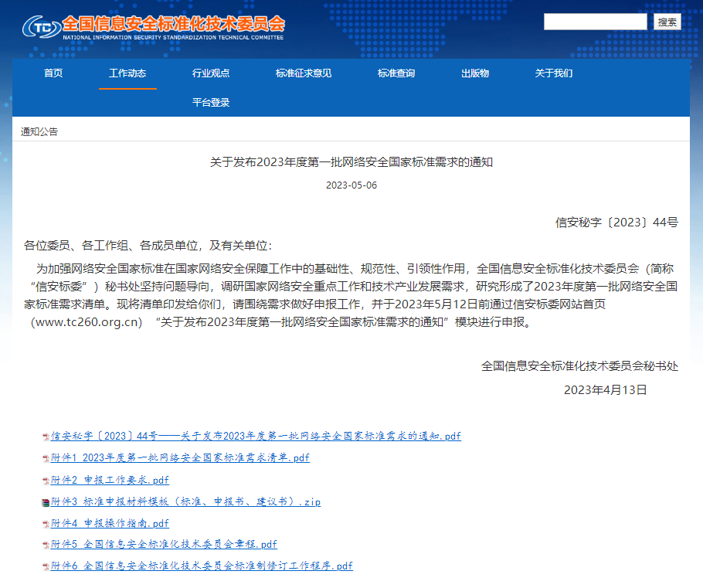This screenshot has height=588, width=703.
Task: Open 出版物 navigation item
Action: click(x=475, y=73)
